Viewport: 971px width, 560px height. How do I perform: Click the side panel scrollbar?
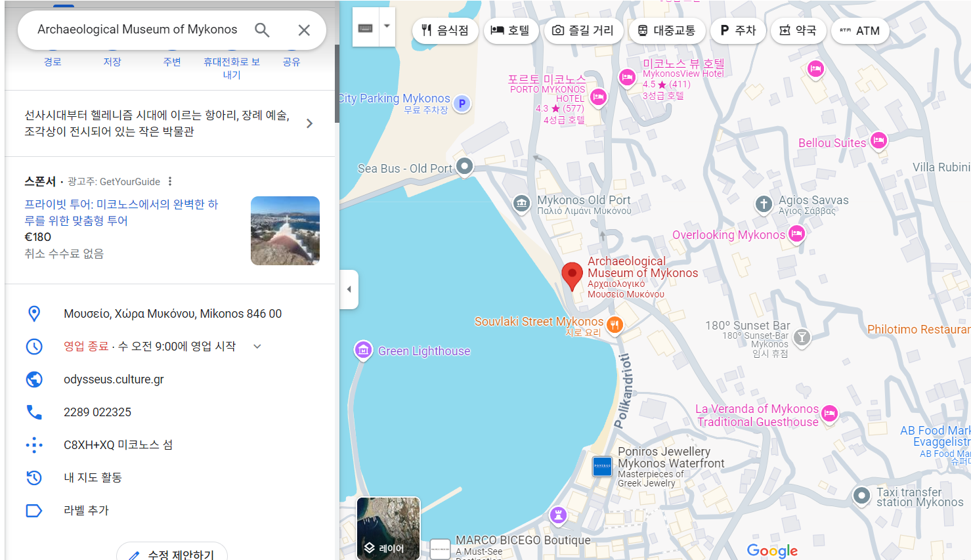[337, 83]
